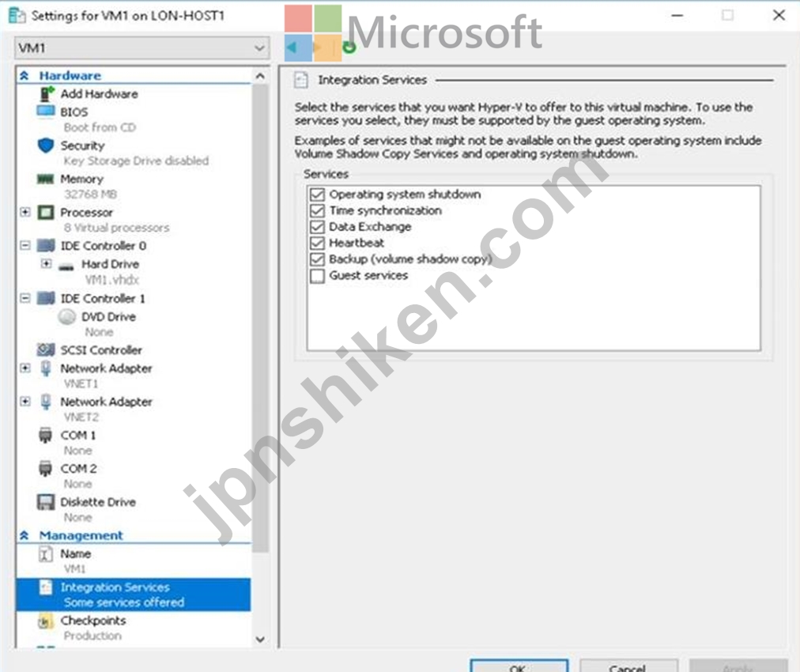Select BIOS settings item
The height and width of the screenshot is (672, 800).
74,111
